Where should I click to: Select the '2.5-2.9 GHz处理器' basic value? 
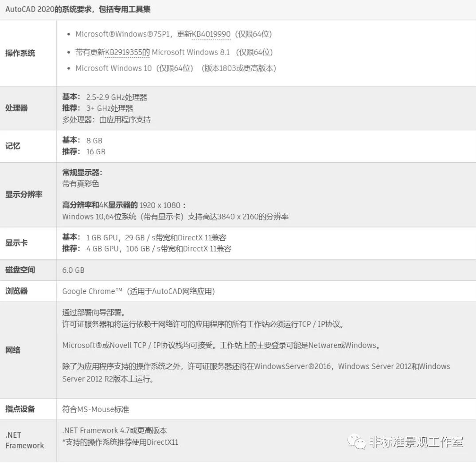117,97
